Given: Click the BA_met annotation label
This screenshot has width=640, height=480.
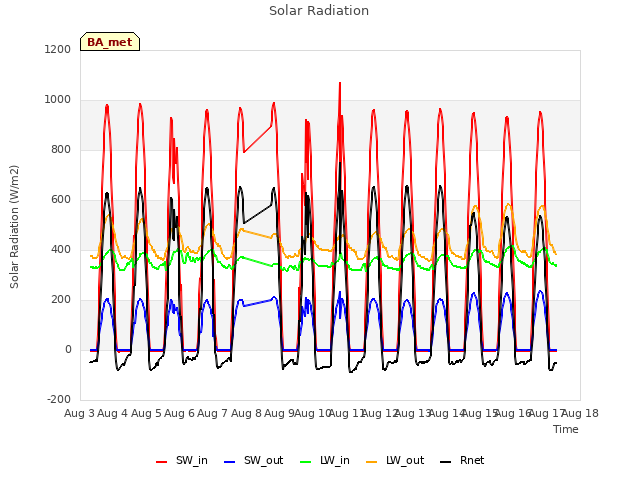Looking at the screenshot, I should 110,42.
